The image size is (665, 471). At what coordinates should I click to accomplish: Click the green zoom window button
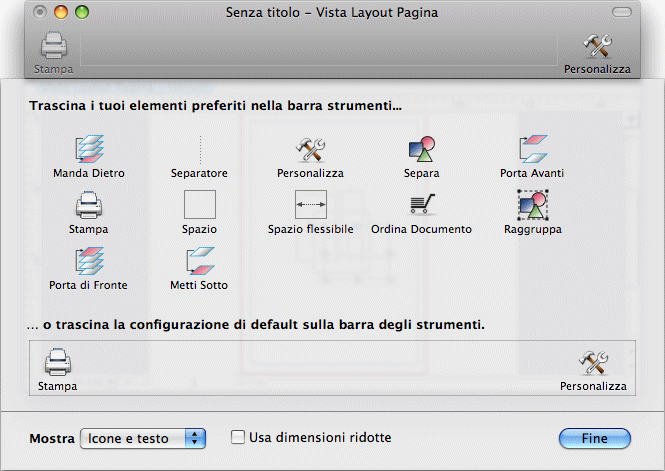pos(82,12)
